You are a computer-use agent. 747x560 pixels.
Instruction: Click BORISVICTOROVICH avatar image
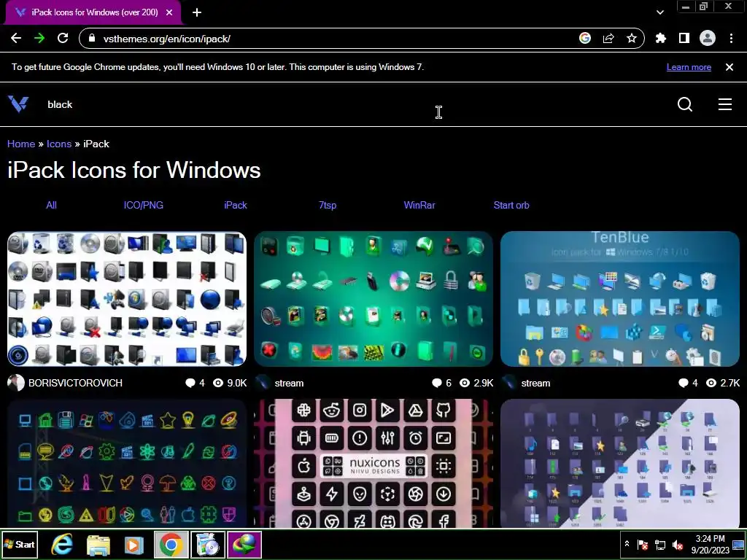click(x=16, y=383)
